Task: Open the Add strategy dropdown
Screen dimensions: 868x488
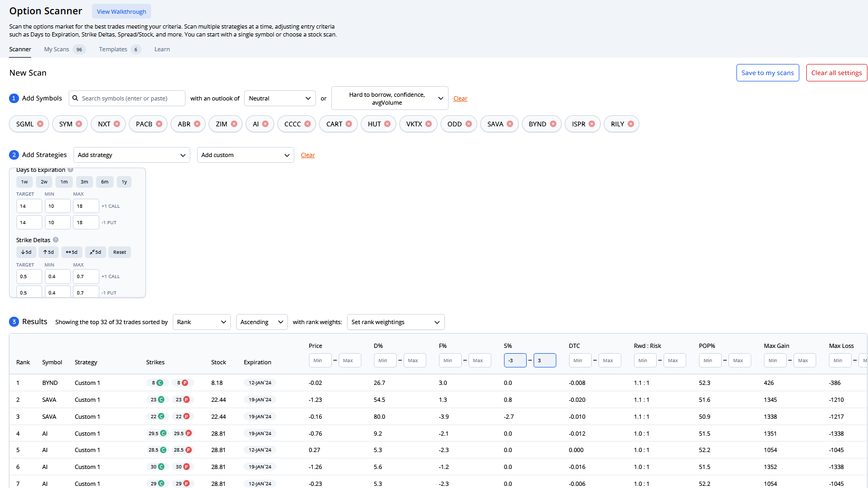Action: [x=132, y=155]
